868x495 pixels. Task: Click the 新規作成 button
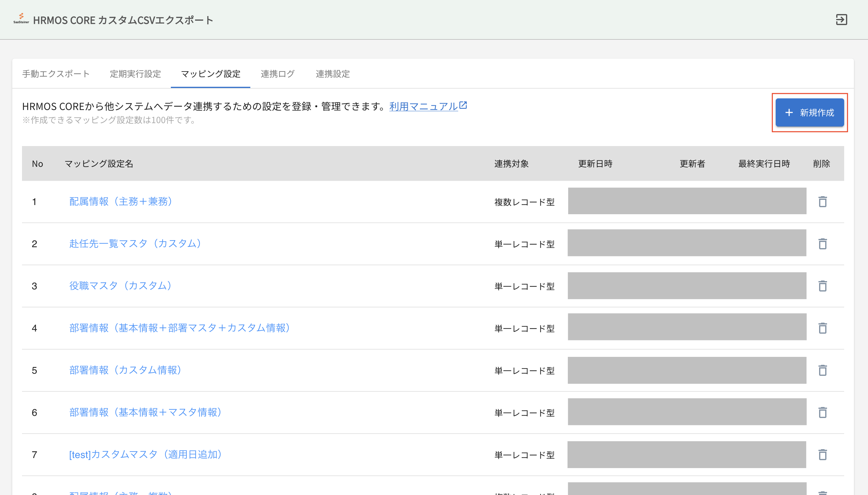[x=810, y=112]
